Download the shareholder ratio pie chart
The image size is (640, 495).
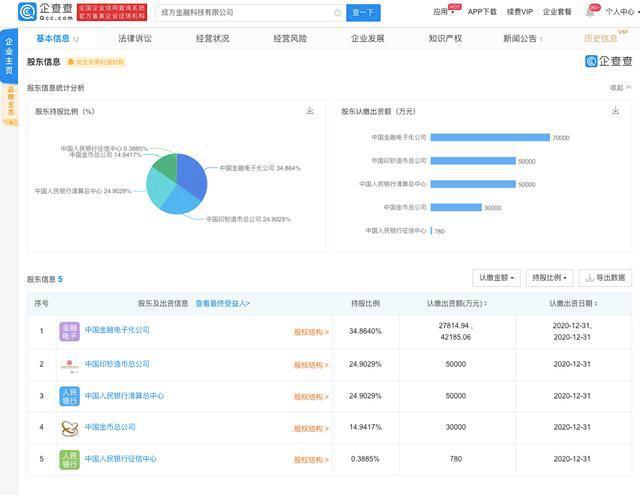pos(310,111)
